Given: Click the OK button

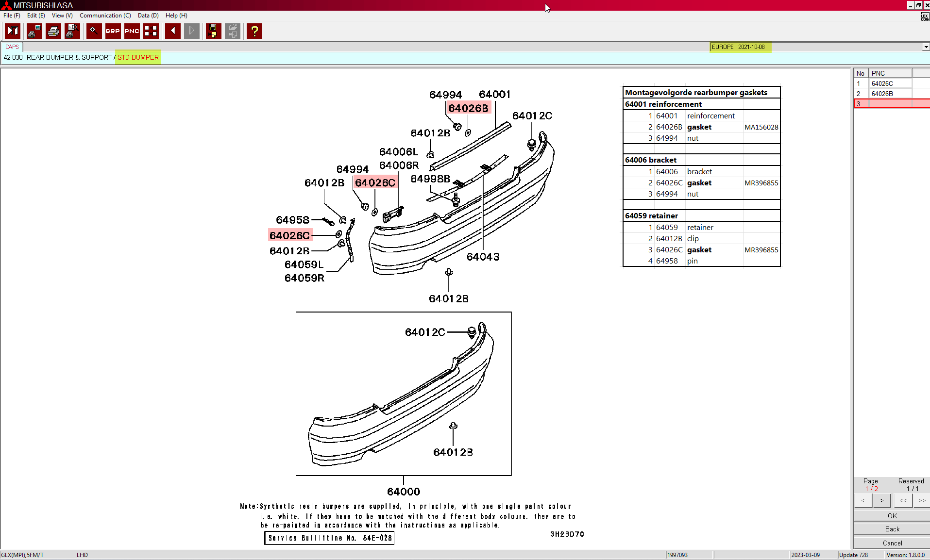Looking at the screenshot, I should [892, 516].
